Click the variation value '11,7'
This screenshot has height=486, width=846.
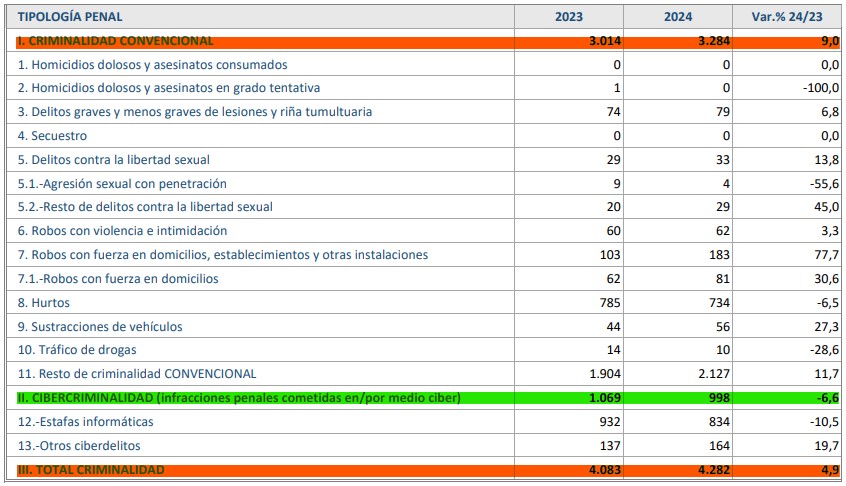coord(827,373)
